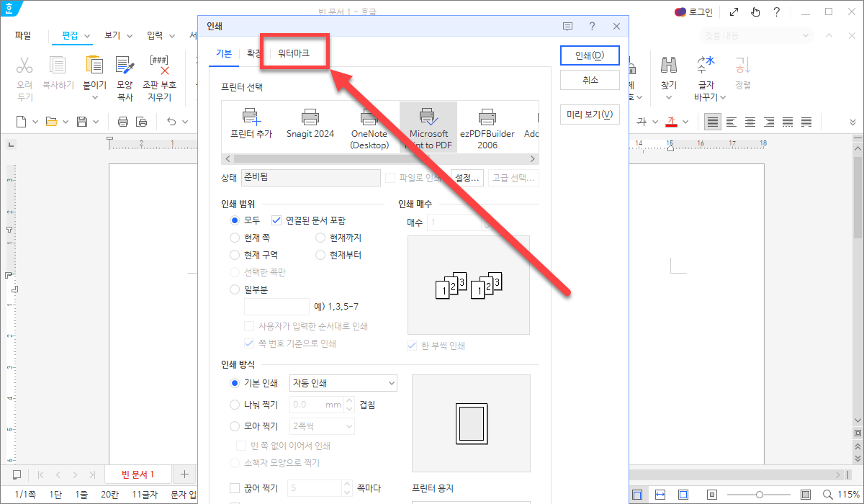Select the 모아 찍기 radio button

tap(235, 426)
